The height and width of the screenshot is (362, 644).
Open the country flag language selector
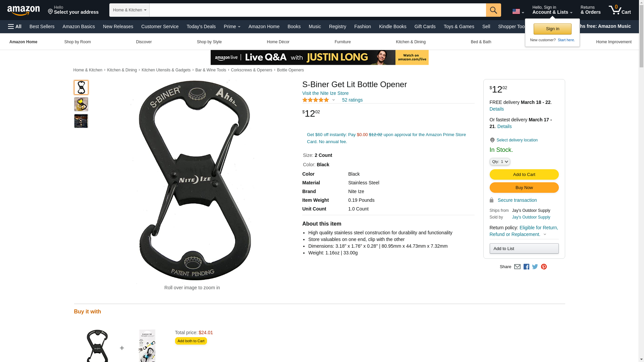pyautogui.click(x=518, y=11)
